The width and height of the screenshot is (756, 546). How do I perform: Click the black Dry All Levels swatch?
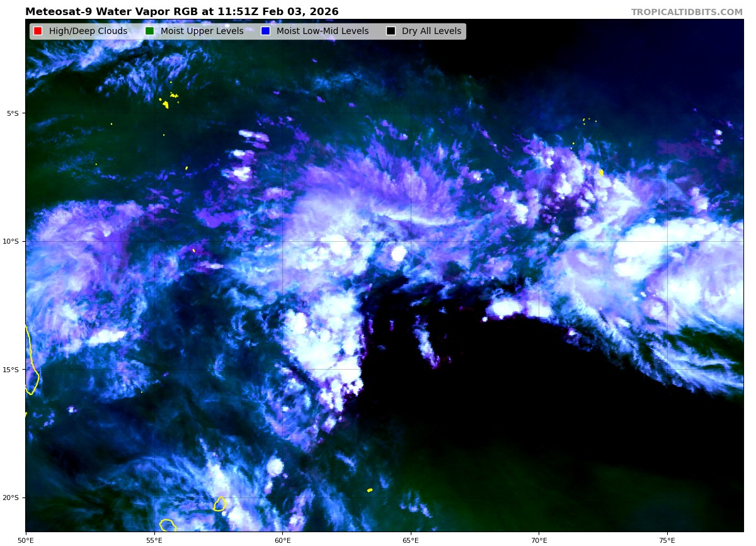[x=391, y=31]
